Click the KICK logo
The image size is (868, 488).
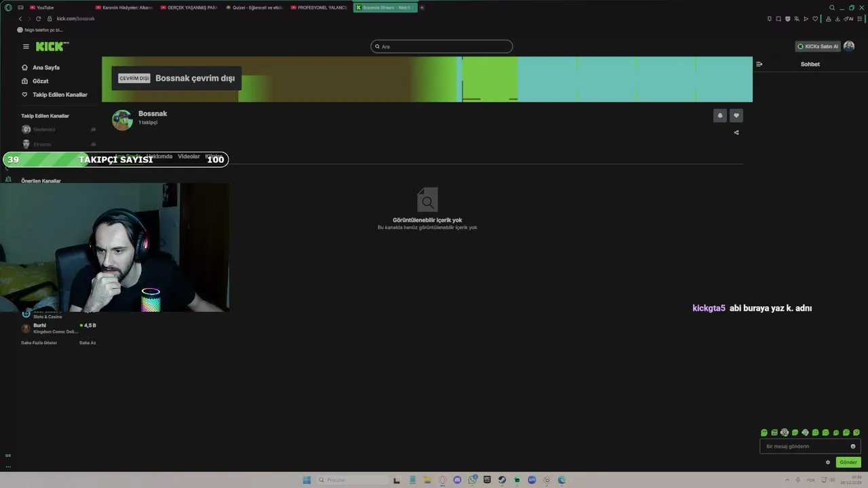pyautogui.click(x=52, y=47)
